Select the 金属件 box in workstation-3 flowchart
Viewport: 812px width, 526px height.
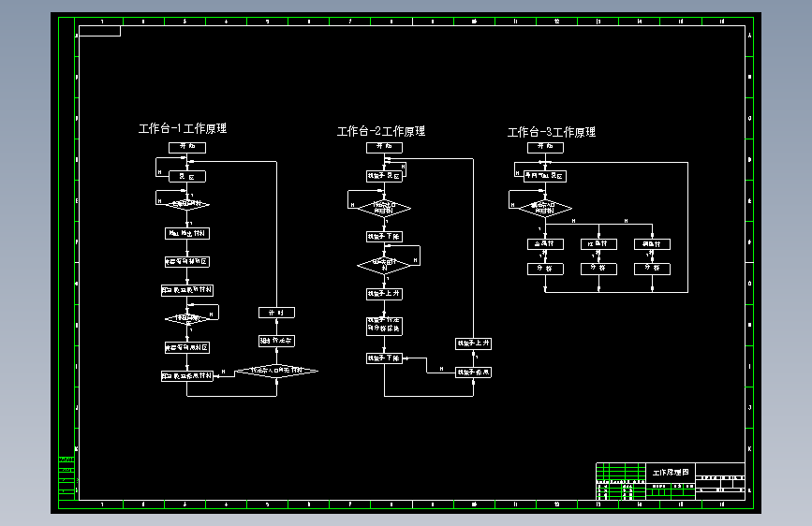tap(545, 244)
